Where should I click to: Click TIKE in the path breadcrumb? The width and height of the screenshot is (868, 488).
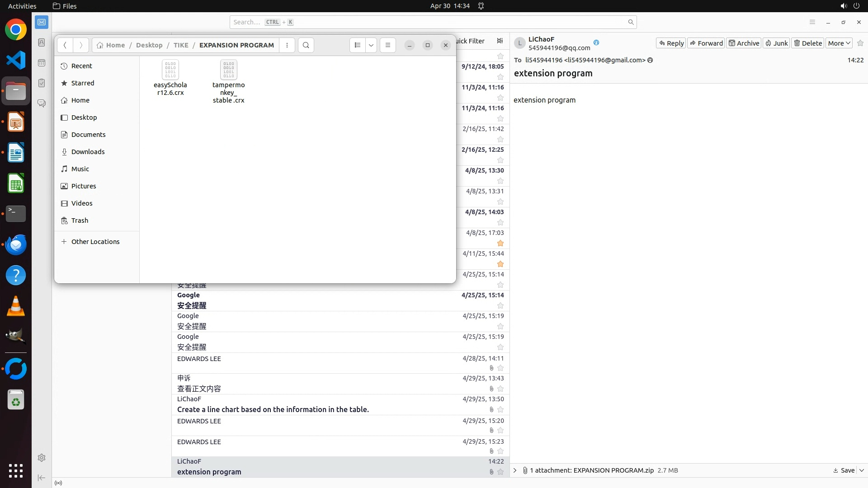pyautogui.click(x=181, y=45)
